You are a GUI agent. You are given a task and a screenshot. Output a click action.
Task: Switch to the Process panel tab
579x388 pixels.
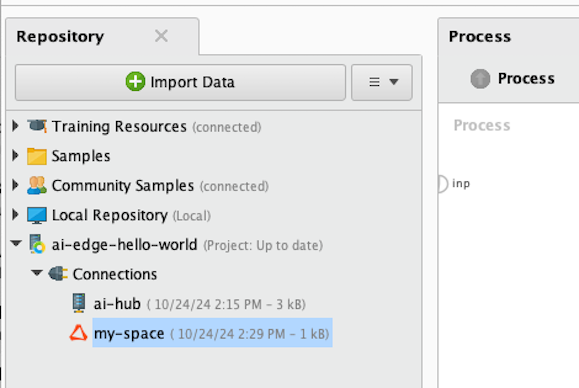click(480, 36)
